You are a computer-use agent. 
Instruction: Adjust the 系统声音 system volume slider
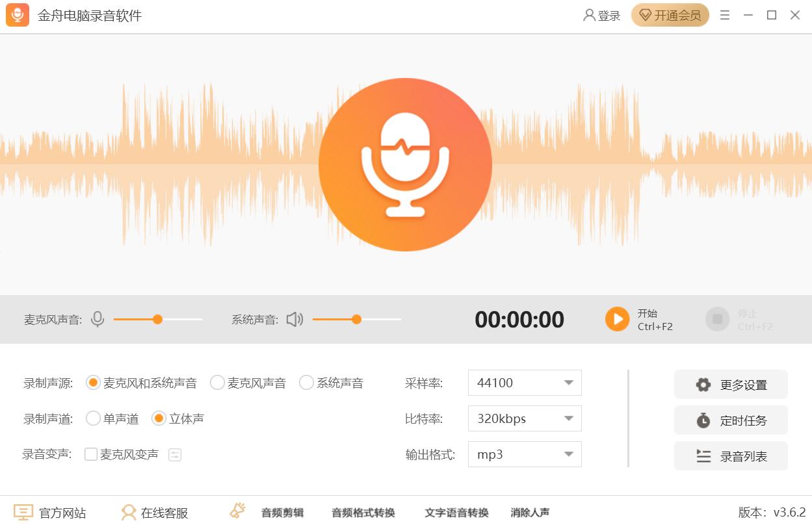tap(357, 319)
